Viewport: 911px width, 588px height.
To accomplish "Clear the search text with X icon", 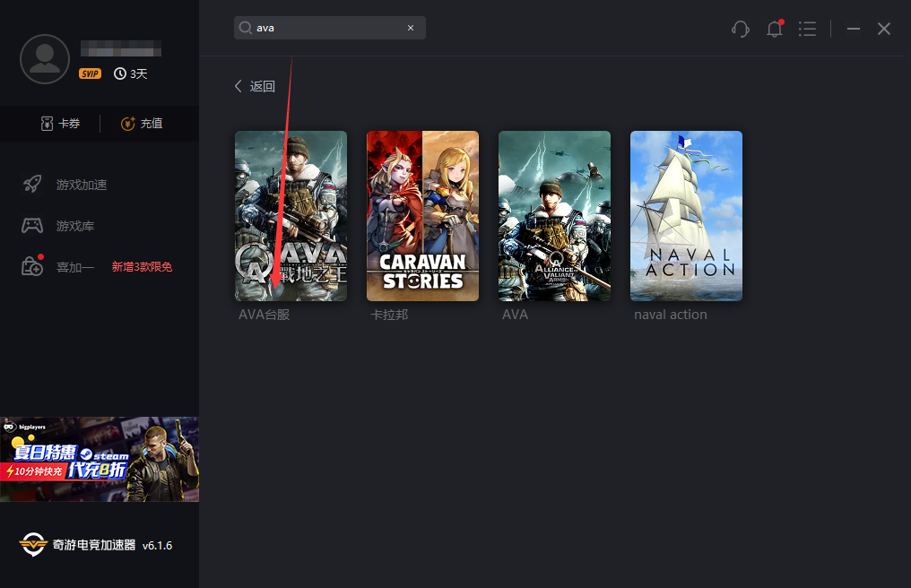I will 411,28.
